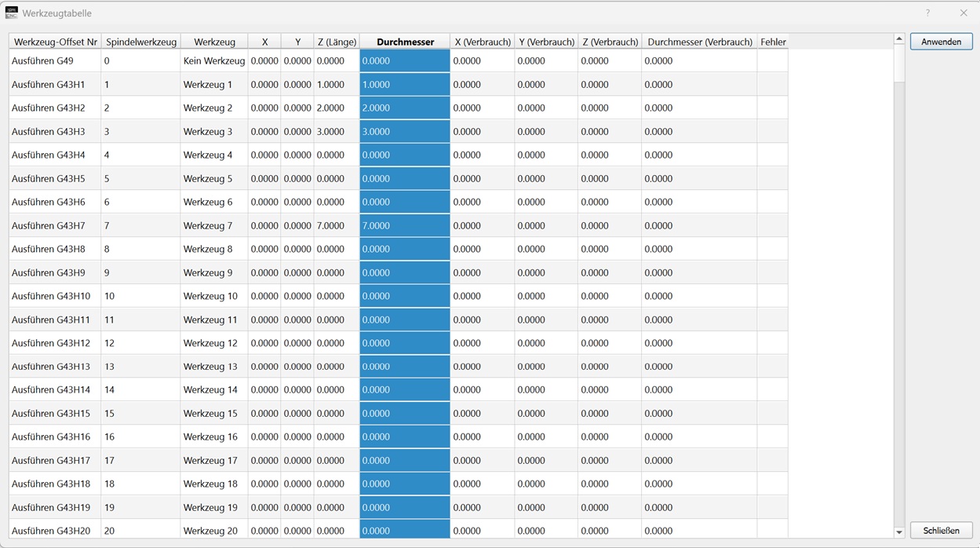Click Z length value 3.0000 for Werkzeug 3
Viewport: 980px width, 548px height.
coord(337,131)
